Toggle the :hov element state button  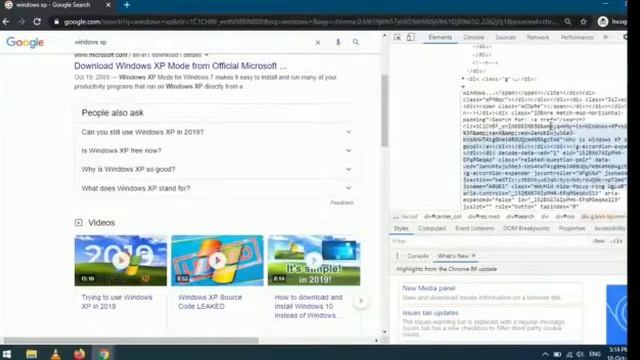click(x=599, y=241)
